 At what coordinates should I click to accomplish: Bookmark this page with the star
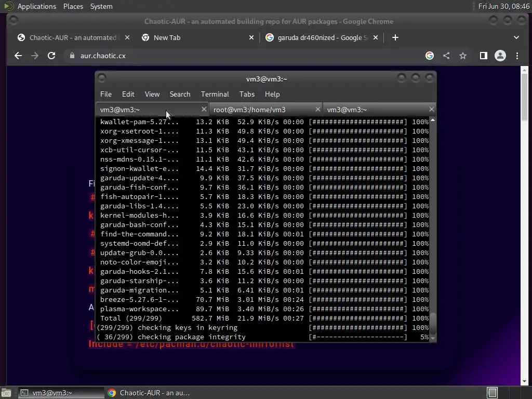(x=463, y=56)
